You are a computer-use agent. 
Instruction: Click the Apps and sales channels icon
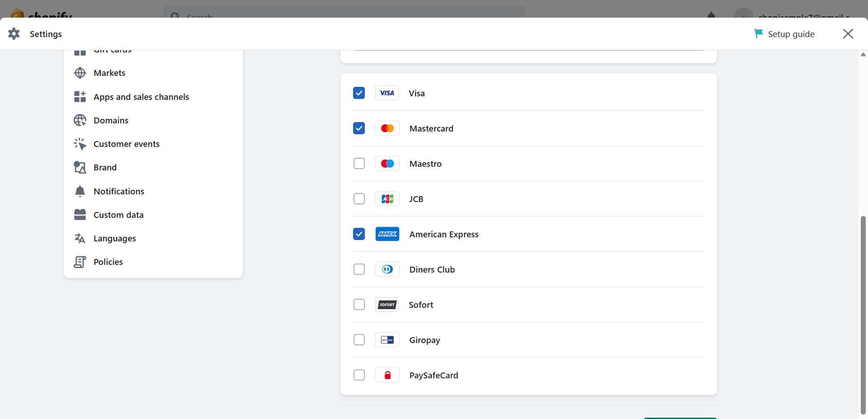click(x=80, y=97)
